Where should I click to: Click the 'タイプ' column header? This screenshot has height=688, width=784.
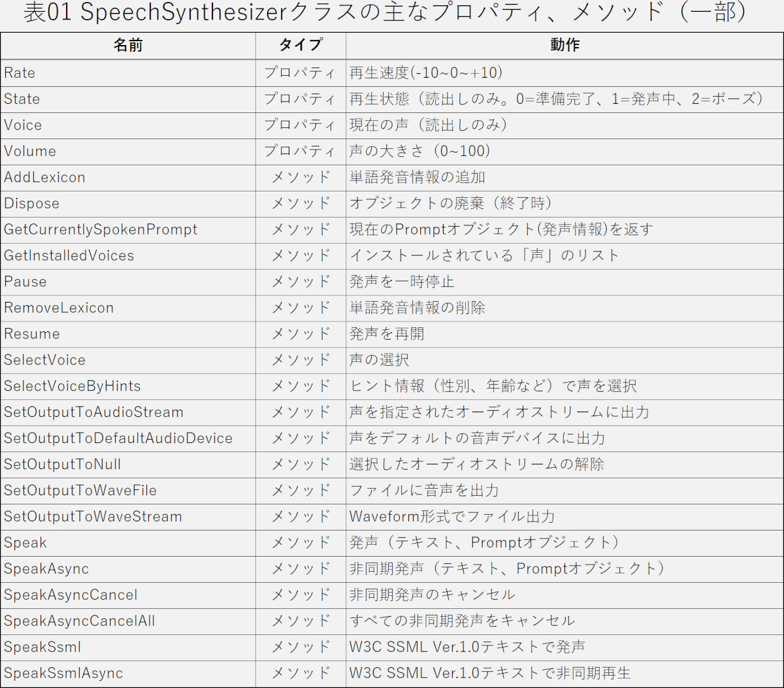tap(301, 46)
